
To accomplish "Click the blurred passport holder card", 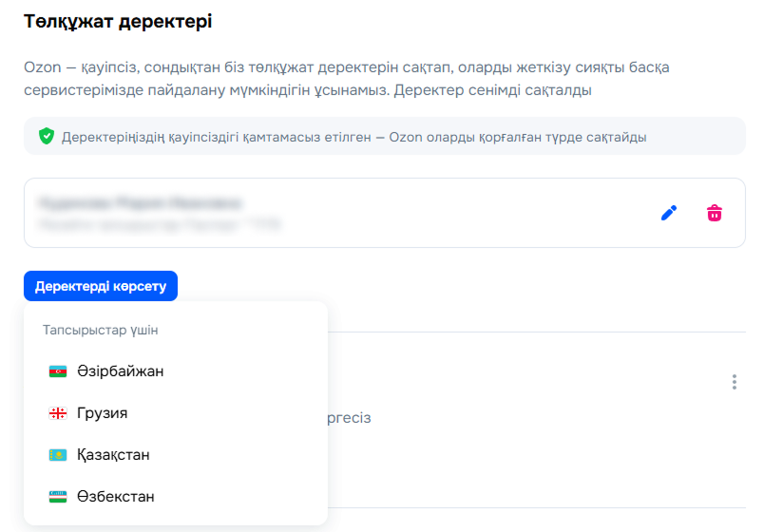I will click(385, 213).
